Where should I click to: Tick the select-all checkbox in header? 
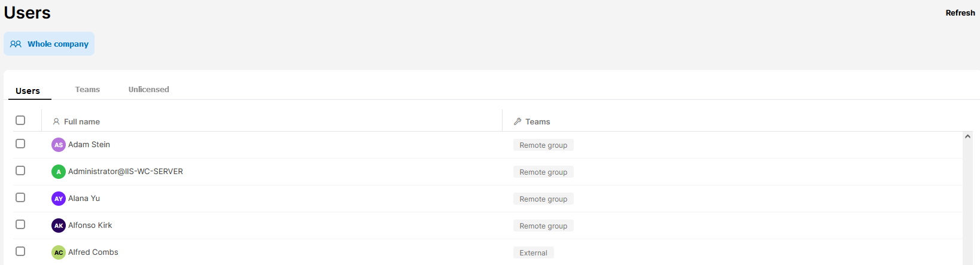click(20, 120)
